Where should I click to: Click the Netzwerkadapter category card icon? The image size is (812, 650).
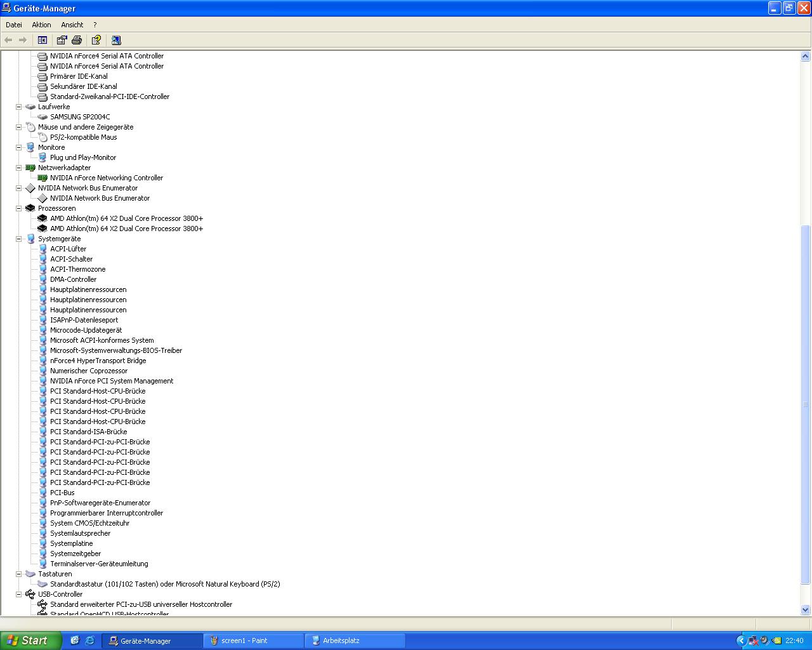coord(30,168)
